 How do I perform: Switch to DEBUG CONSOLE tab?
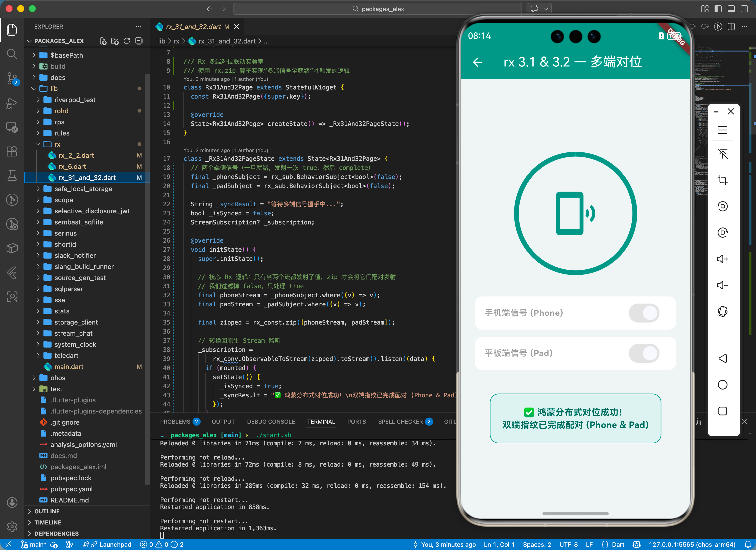point(271,422)
